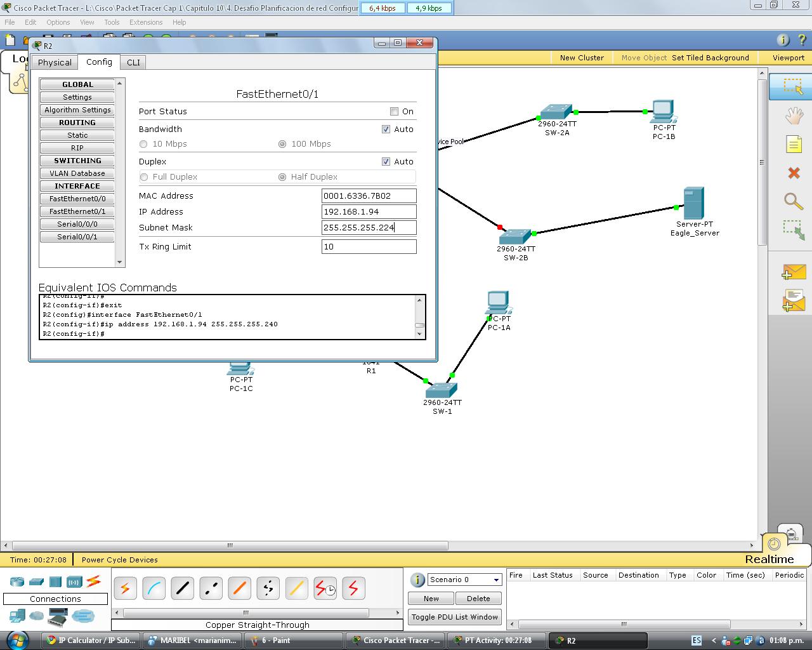The image size is (812, 650).
Task: Pick the Console cable connection
Action: (x=154, y=588)
